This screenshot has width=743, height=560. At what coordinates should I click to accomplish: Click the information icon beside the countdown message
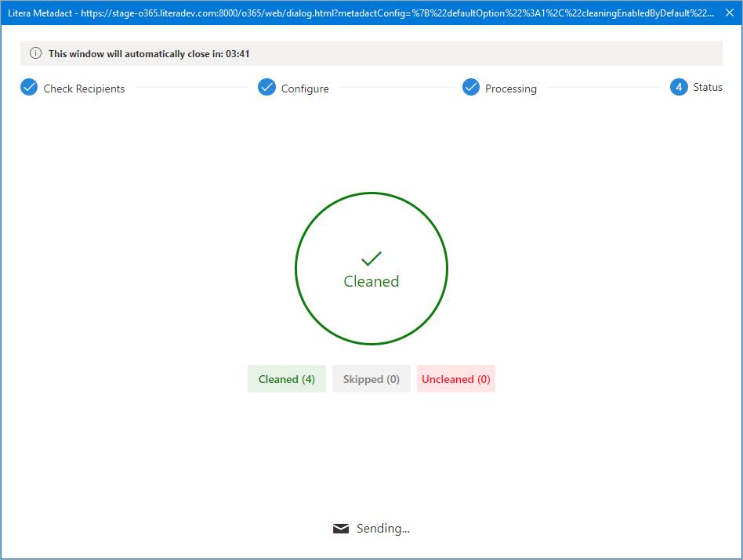pos(36,52)
